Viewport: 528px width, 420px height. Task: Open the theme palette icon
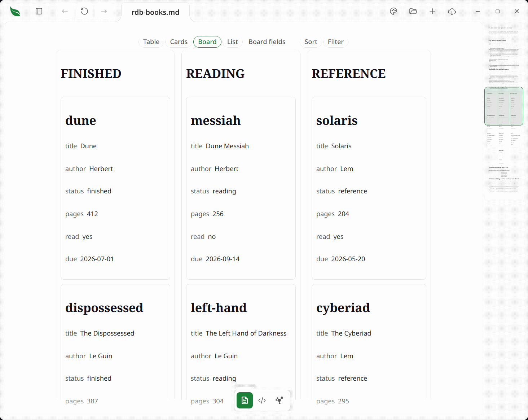[393, 11]
